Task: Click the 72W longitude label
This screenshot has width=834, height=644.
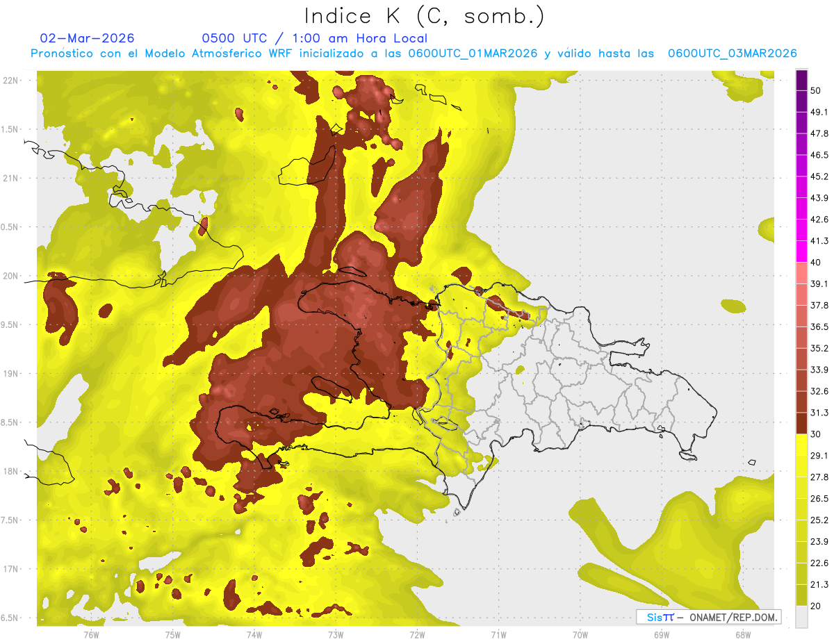Action: tap(417, 634)
